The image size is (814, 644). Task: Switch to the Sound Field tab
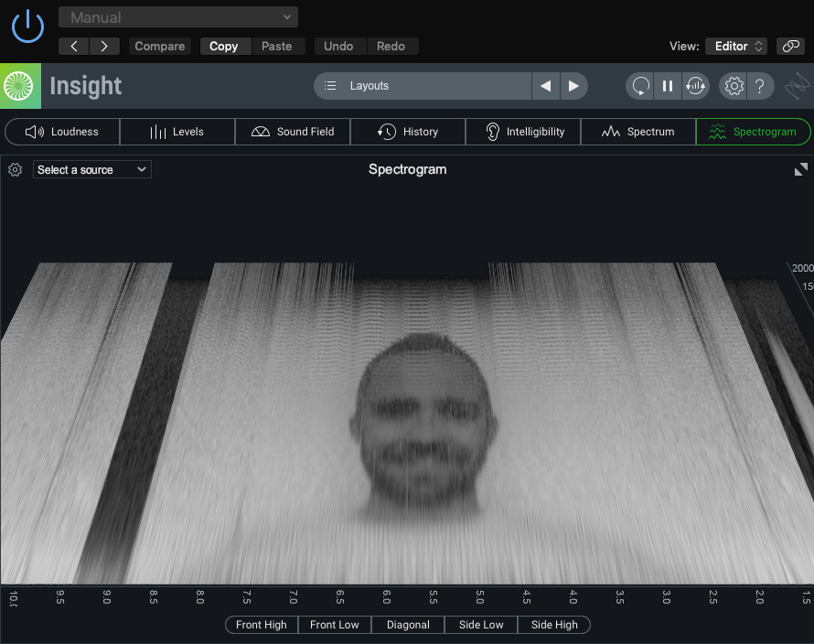pyautogui.click(x=293, y=132)
